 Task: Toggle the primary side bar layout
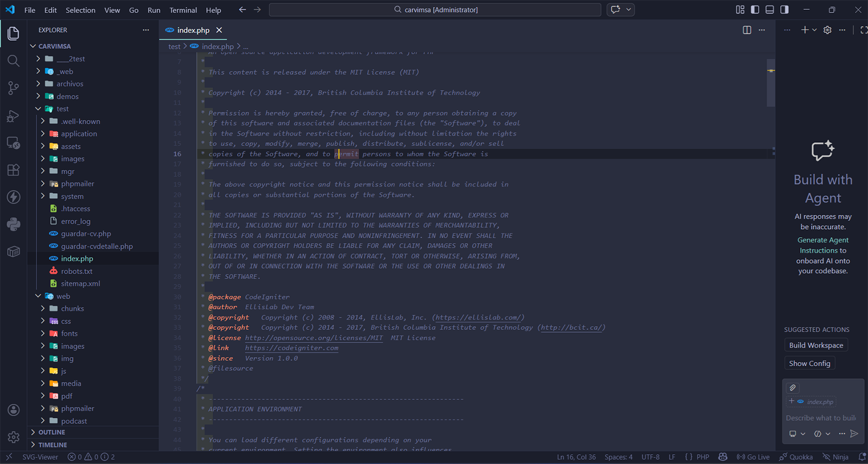755,10
